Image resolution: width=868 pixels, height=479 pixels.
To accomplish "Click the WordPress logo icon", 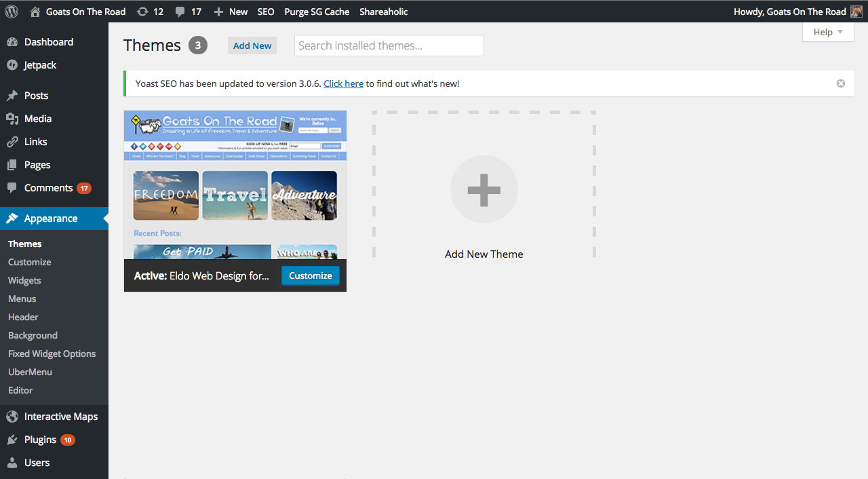I will [12, 12].
